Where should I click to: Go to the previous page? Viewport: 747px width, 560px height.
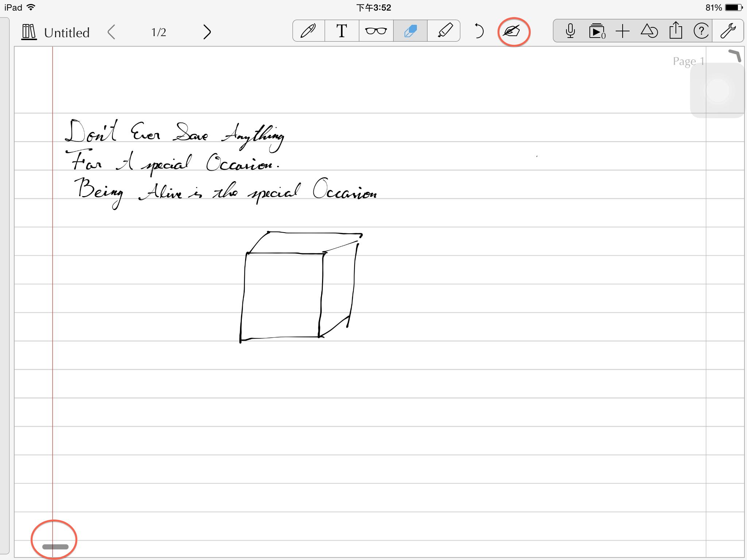pyautogui.click(x=112, y=32)
